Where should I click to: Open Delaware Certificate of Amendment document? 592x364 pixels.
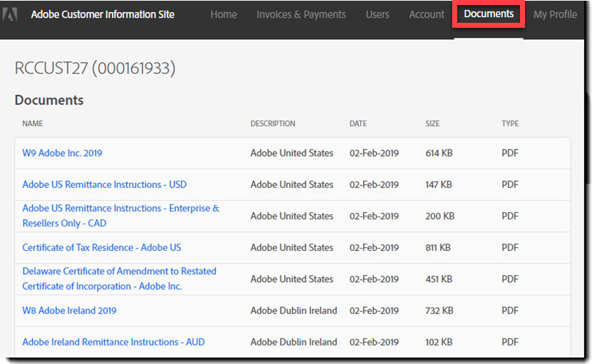[x=119, y=279]
